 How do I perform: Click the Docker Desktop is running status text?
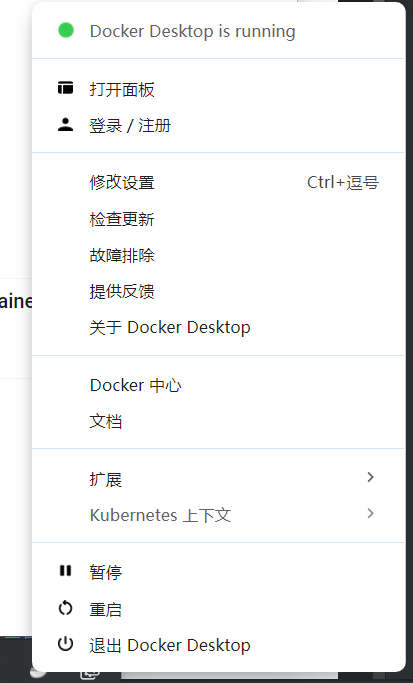(x=193, y=31)
